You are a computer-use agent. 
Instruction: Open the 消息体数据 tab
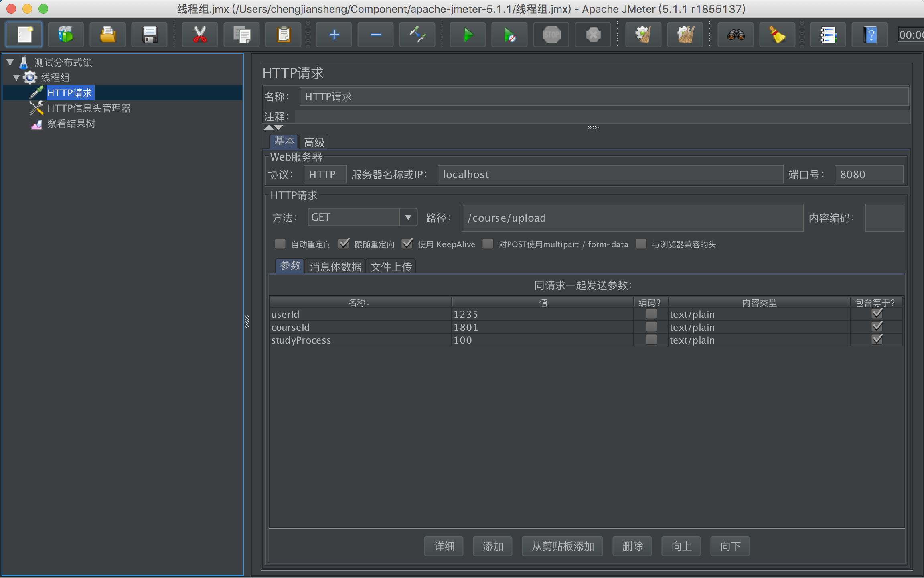click(x=335, y=267)
